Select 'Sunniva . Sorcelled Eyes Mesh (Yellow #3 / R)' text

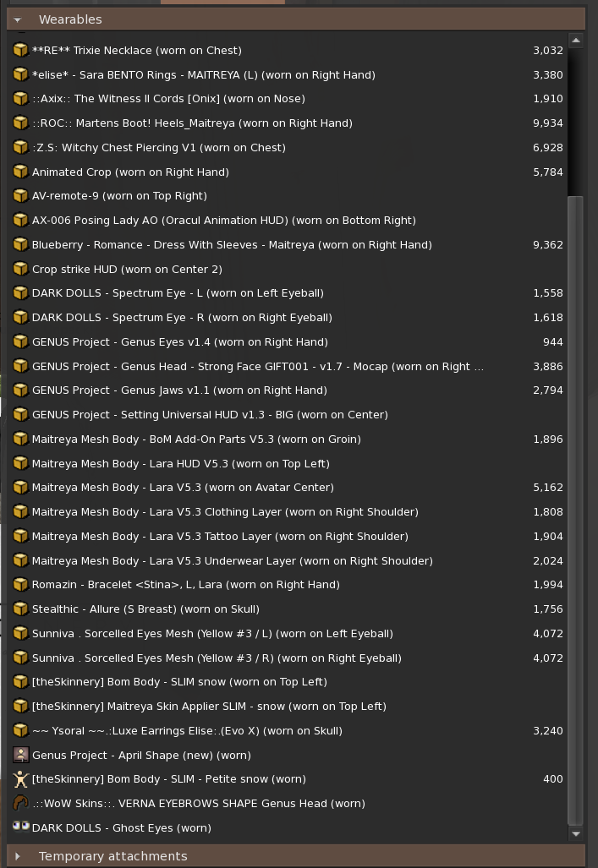click(217, 658)
